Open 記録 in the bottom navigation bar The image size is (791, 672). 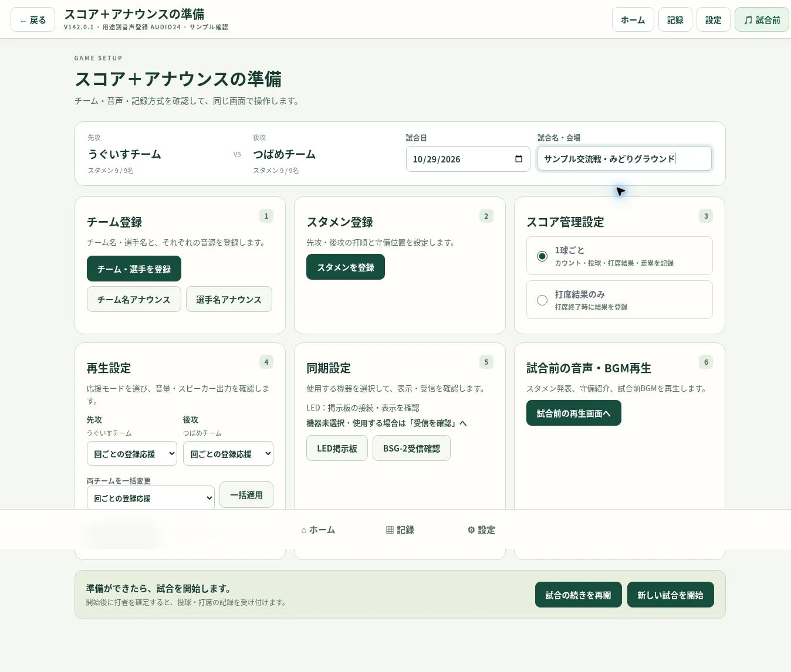[400, 530]
